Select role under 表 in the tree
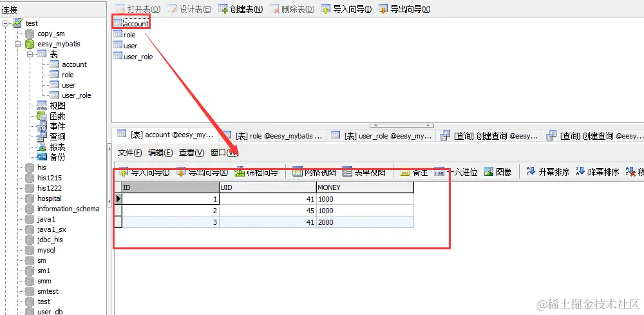The image size is (644, 315). tap(62, 75)
